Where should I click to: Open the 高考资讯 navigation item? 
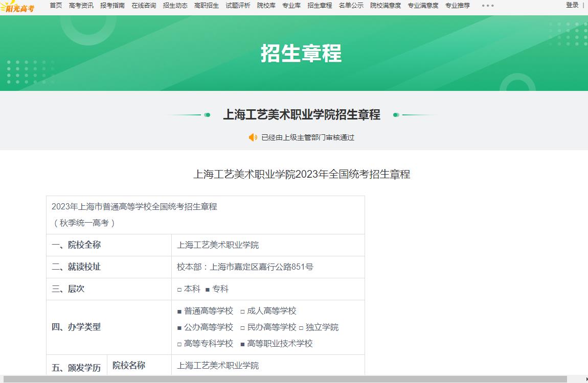[x=81, y=5]
